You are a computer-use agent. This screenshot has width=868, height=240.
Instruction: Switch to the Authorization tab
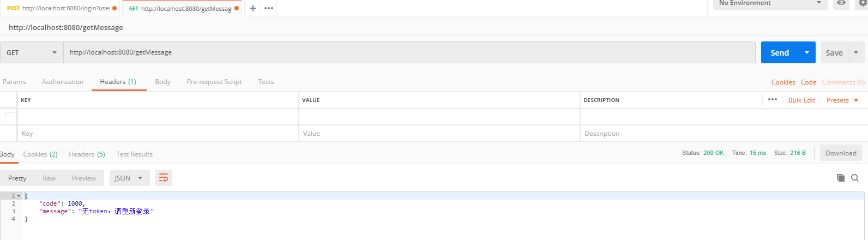click(x=63, y=82)
